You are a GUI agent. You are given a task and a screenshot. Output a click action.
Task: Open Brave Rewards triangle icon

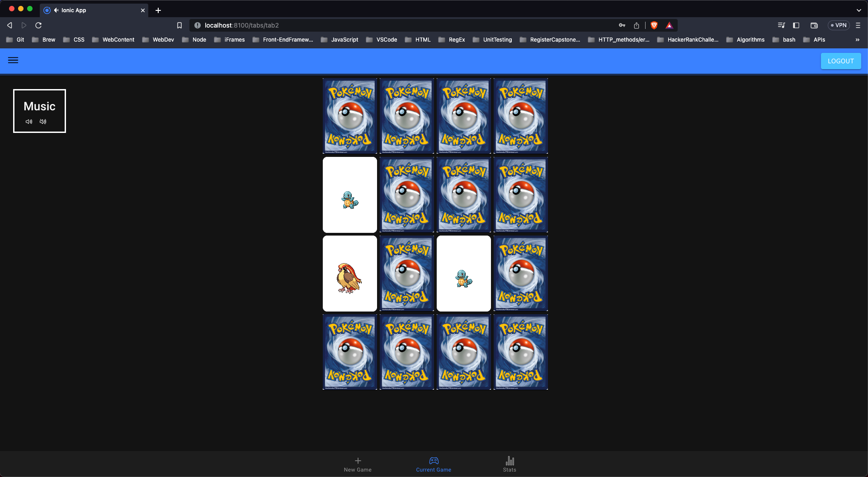670,25
